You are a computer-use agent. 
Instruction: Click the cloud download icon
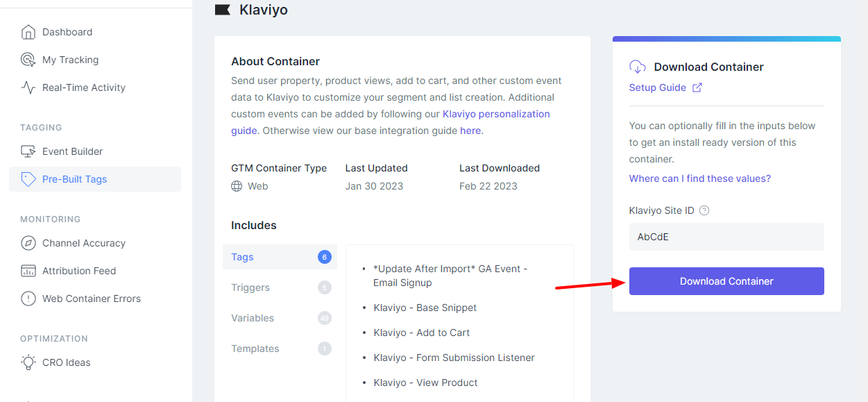[x=638, y=67]
